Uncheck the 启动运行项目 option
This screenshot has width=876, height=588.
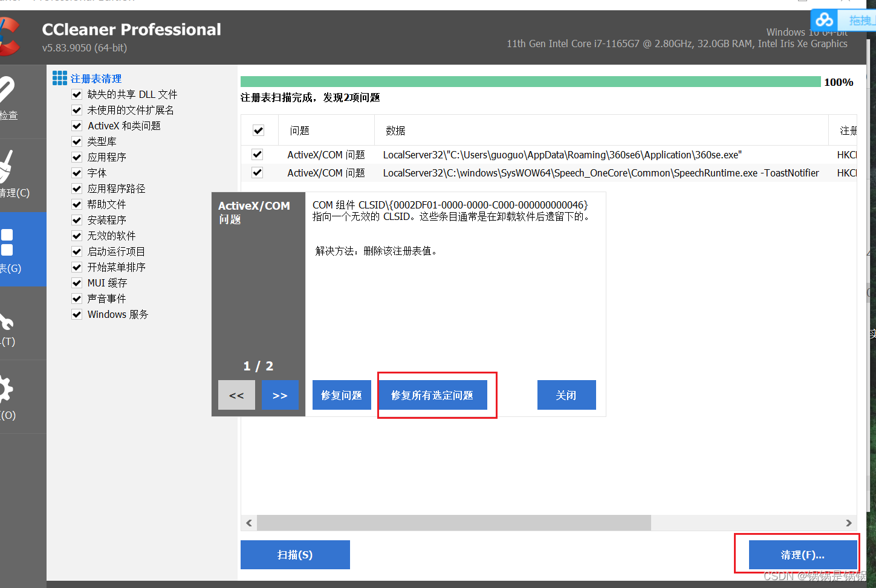tap(77, 251)
